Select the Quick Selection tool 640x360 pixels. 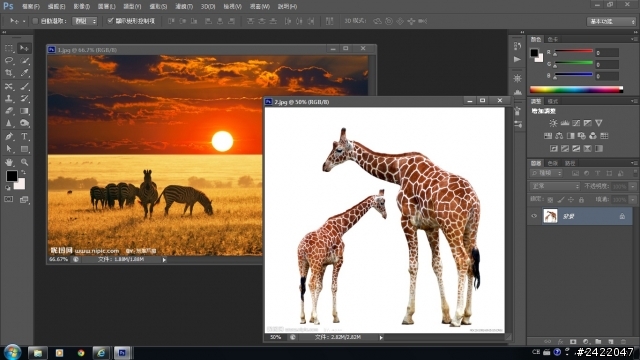coord(24,61)
